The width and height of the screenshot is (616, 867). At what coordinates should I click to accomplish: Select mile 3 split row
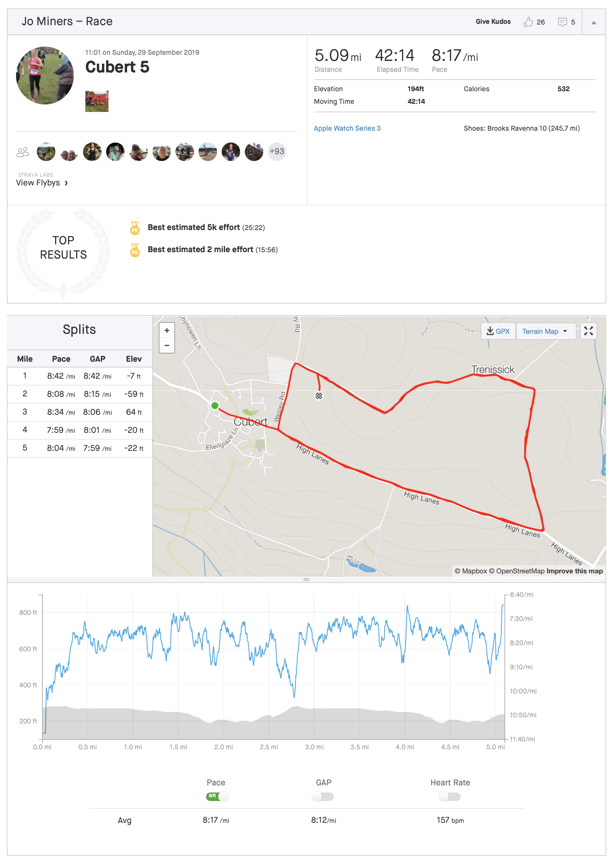point(80,412)
